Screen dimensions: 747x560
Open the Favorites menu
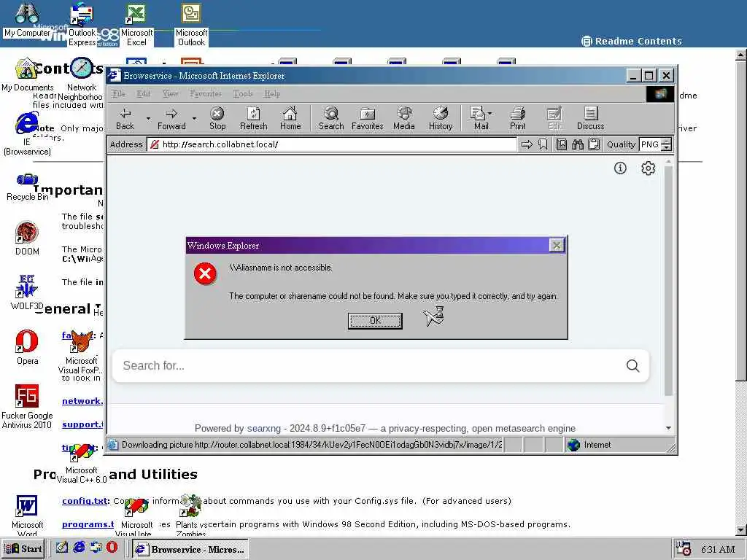click(205, 94)
